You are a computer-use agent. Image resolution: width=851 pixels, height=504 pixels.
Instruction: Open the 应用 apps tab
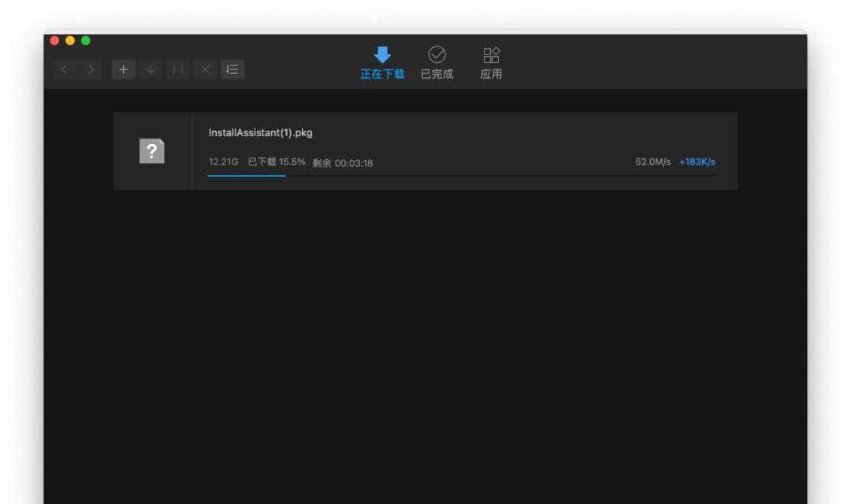click(491, 72)
